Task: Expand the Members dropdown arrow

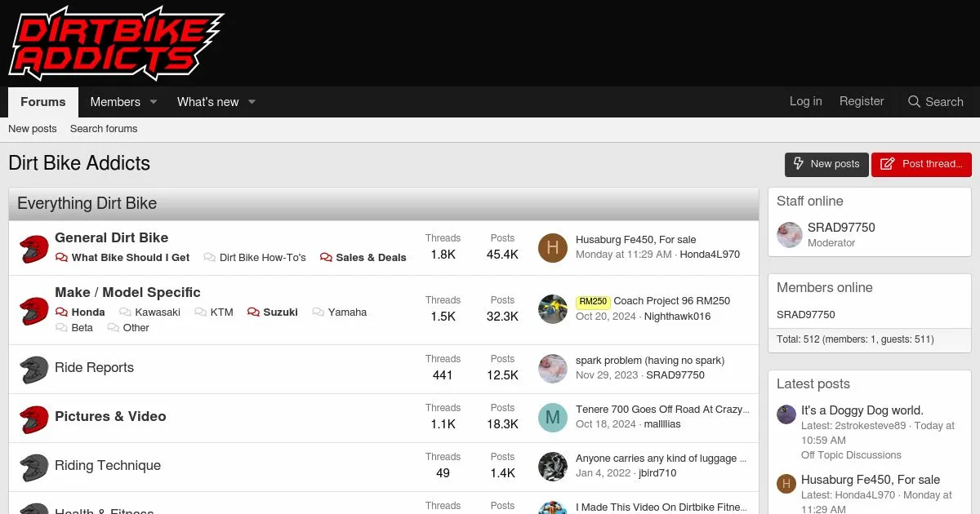Action: tap(153, 102)
